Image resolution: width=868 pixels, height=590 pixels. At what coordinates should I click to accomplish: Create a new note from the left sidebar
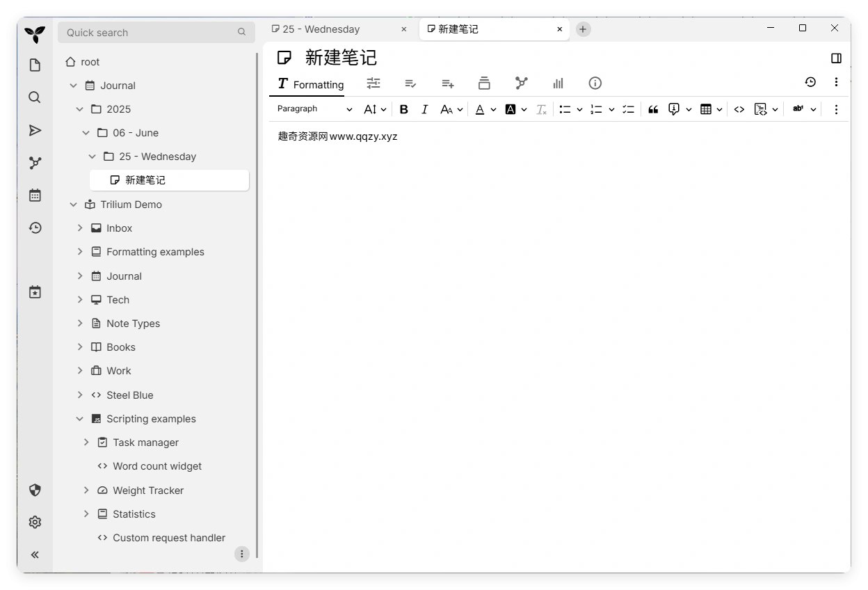(x=35, y=64)
